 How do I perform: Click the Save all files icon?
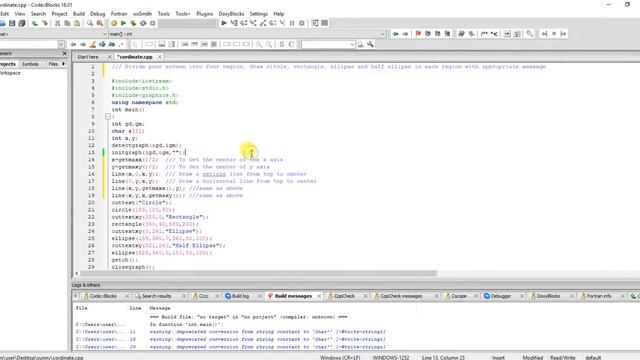click(22, 24)
